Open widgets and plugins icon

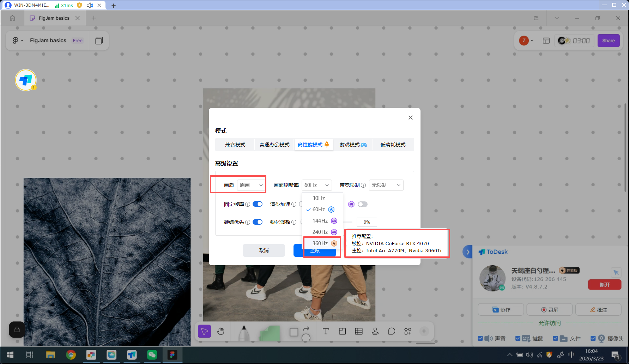click(408, 331)
